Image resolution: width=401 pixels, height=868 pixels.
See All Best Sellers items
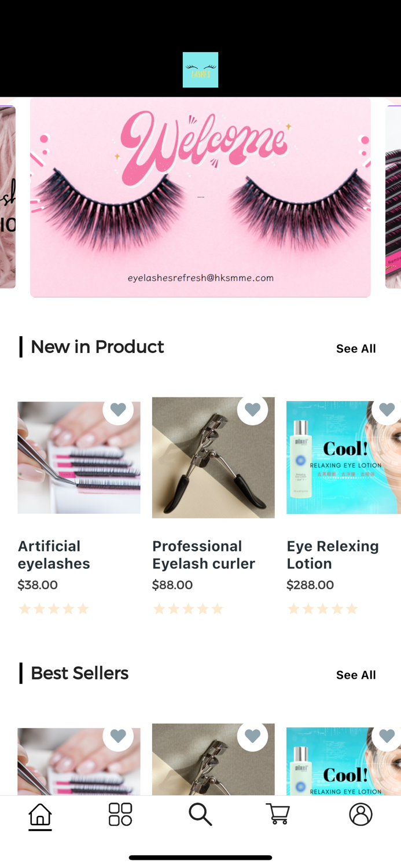pos(356,675)
